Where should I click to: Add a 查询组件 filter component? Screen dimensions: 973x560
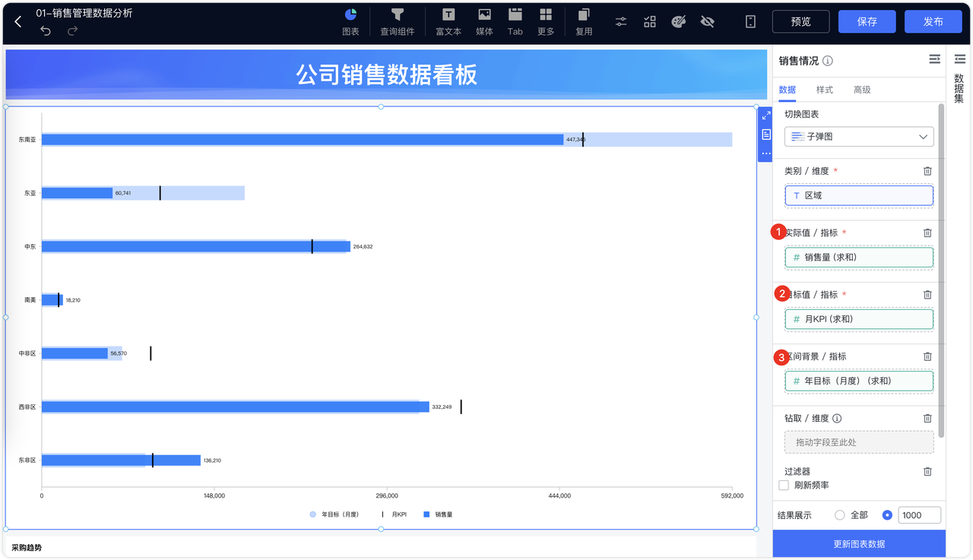397,22
